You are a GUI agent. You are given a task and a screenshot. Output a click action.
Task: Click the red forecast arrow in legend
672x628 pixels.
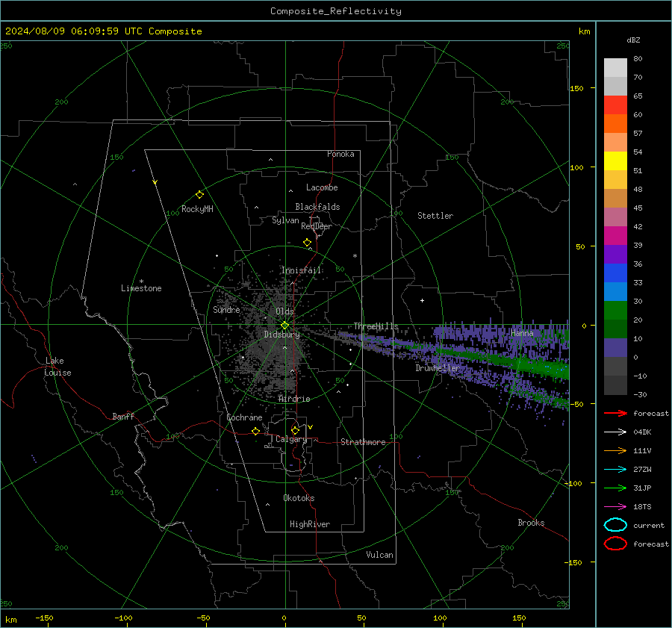[x=615, y=413]
